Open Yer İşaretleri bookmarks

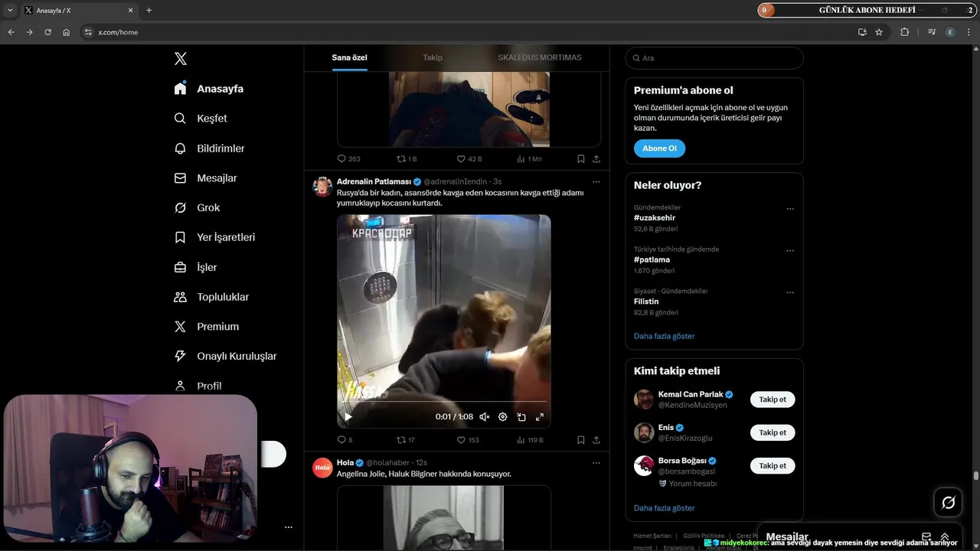[214, 237]
